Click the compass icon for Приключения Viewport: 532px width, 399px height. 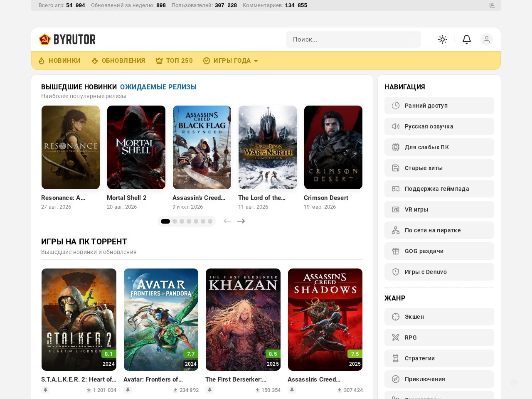click(396, 379)
